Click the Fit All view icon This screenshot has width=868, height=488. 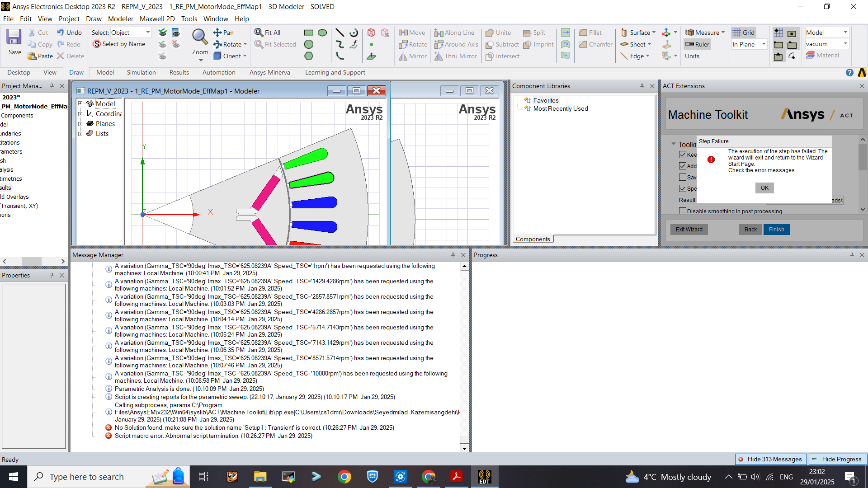coord(259,33)
